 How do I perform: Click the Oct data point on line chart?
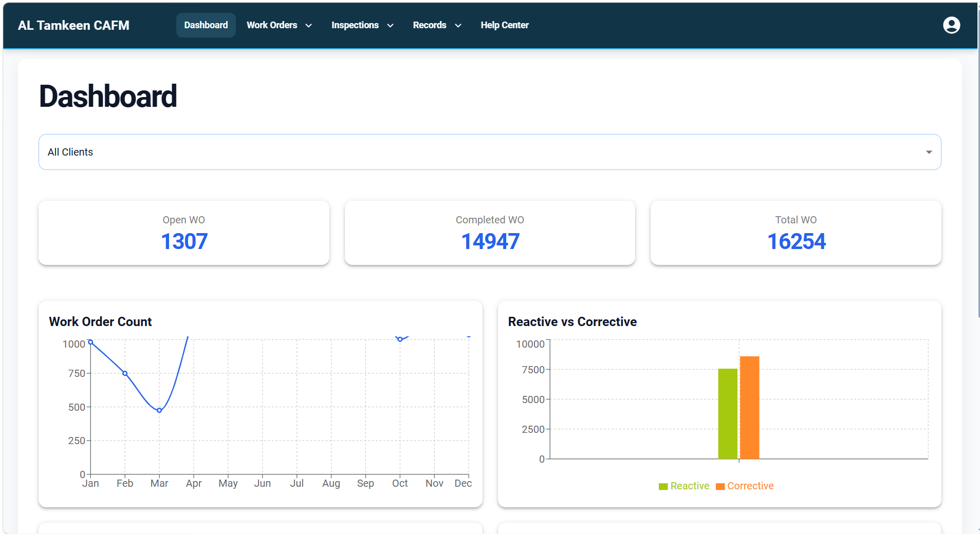400,339
